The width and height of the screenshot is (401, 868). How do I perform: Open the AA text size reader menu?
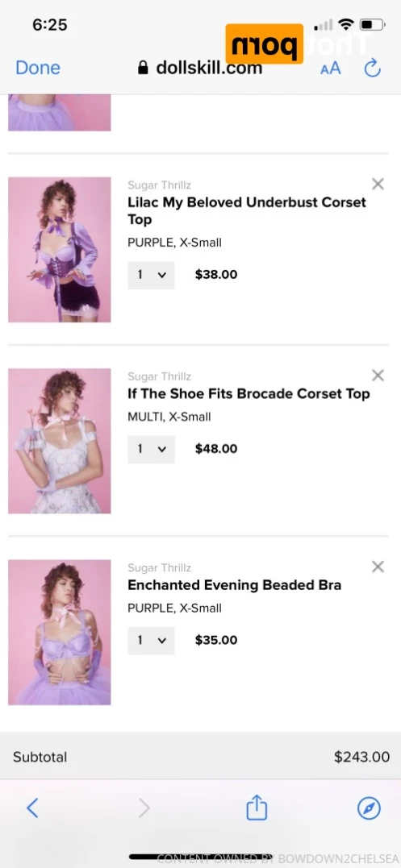pos(331,69)
